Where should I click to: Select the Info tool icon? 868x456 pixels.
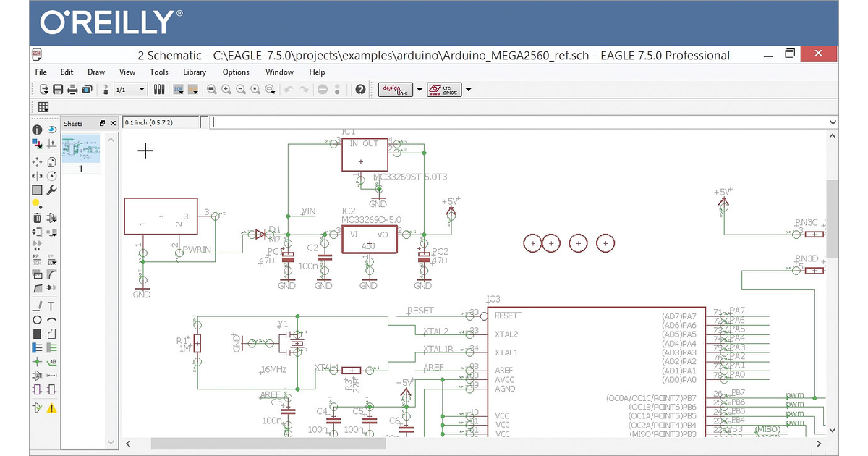click(36, 130)
